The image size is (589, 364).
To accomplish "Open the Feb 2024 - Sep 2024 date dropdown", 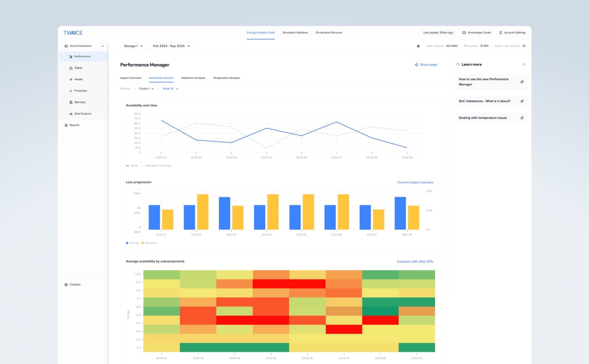I will 172,46.
